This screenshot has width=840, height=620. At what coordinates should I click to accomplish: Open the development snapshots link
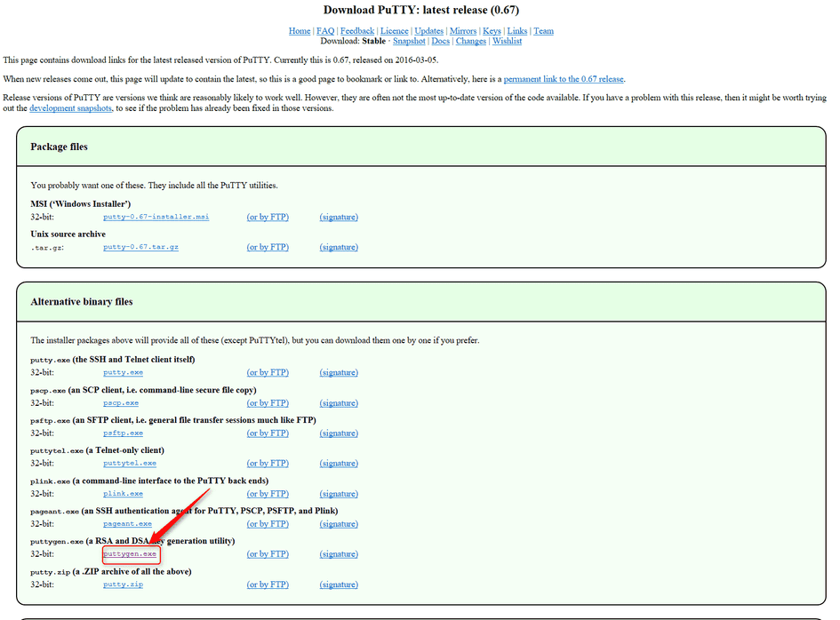point(70,108)
